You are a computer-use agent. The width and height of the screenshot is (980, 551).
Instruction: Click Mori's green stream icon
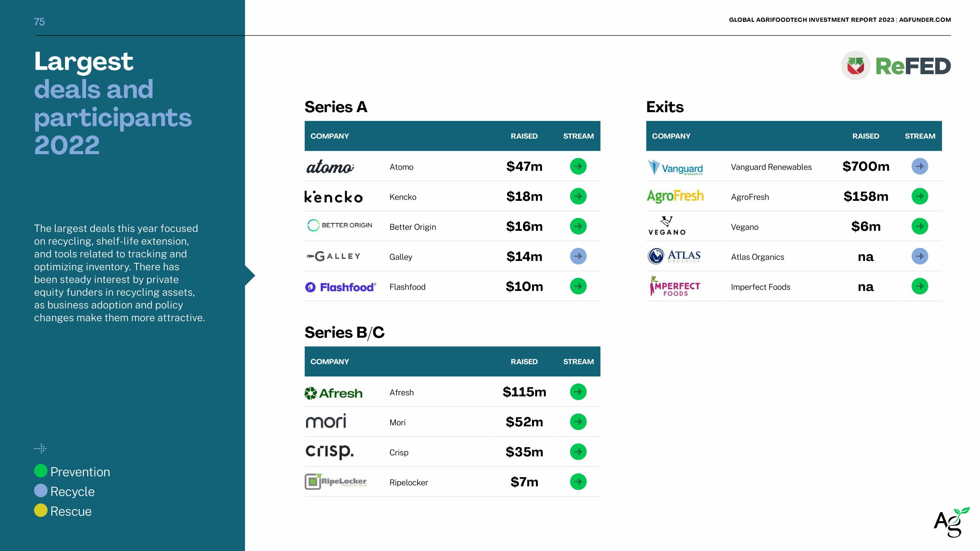pos(578,422)
